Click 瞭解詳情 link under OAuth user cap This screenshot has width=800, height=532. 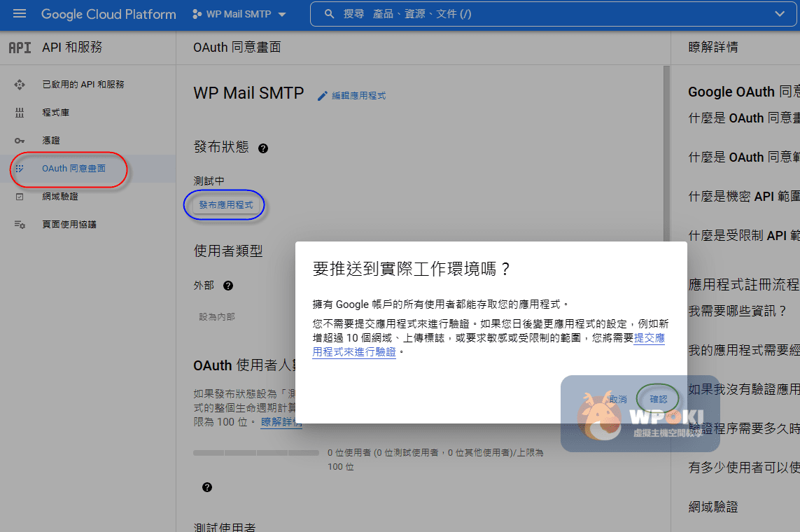[x=281, y=422]
